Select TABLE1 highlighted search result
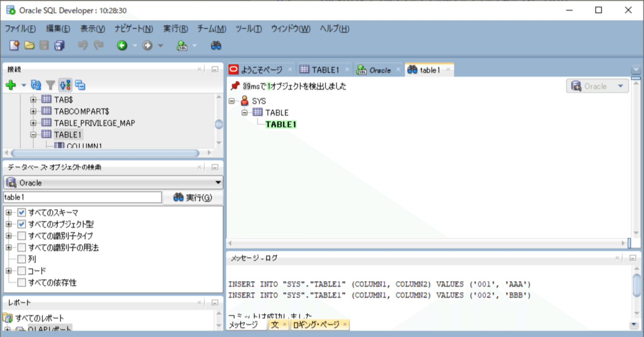The width and height of the screenshot is (644, 337). 280,124
